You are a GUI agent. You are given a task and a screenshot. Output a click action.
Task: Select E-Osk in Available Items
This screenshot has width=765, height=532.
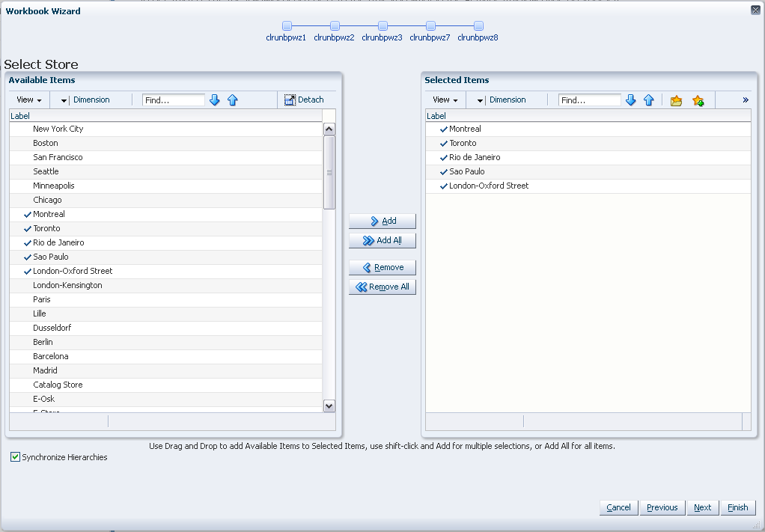[x=166, y=399]
